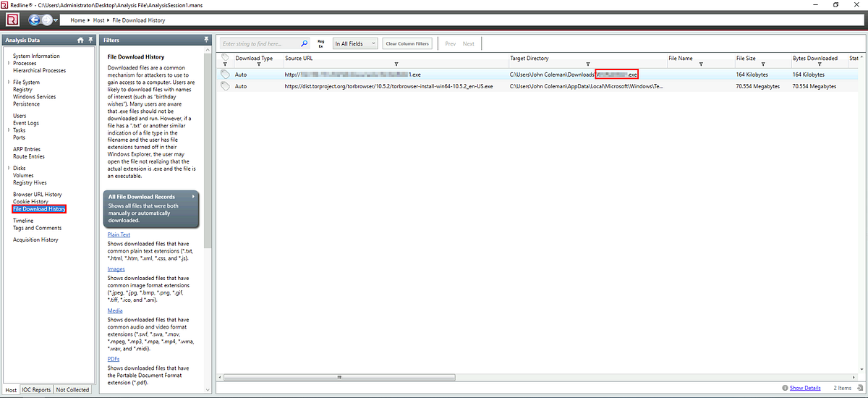Click Home in the breadcrumb path
The width and height of the screenshot is (868, 398).
(77, 20)
